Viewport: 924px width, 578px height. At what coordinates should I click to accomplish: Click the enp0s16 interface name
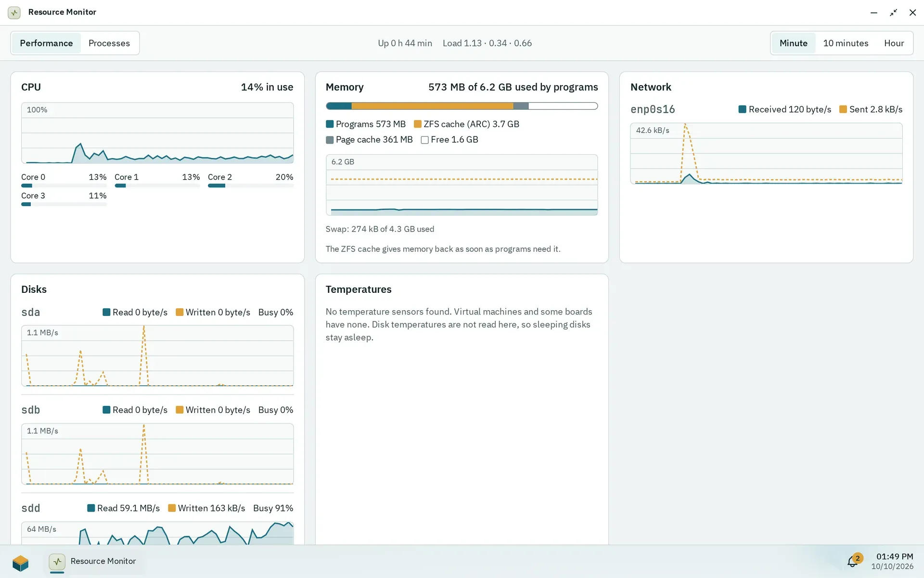click(653, 109)
